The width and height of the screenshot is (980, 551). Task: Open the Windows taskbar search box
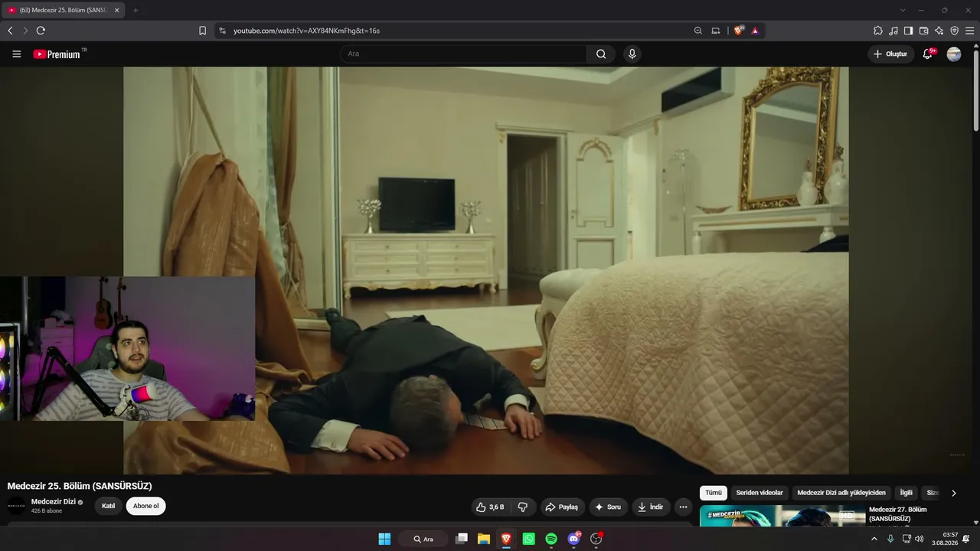pyautogui.click(x=423, y=539)
